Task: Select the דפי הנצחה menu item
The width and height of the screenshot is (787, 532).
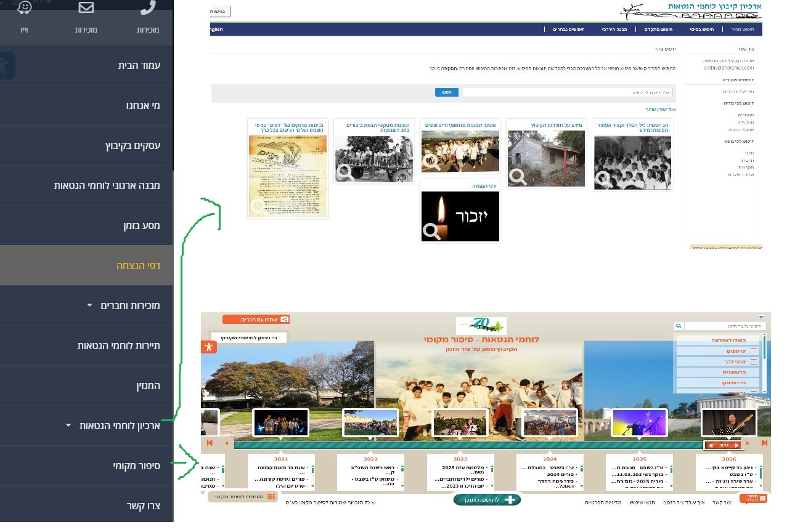Action: 86,265
